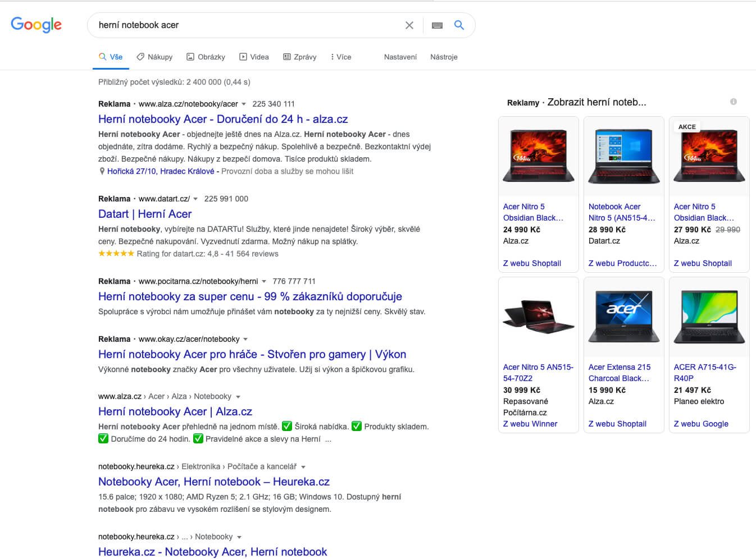Click phone number '776 777 711'
756x559 pixels.
click(294, 281)
